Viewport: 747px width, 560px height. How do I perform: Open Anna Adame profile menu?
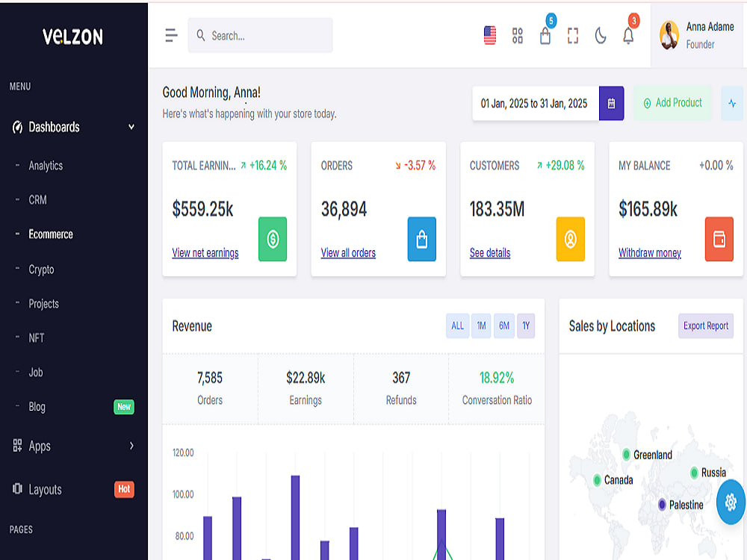[698, 35]
